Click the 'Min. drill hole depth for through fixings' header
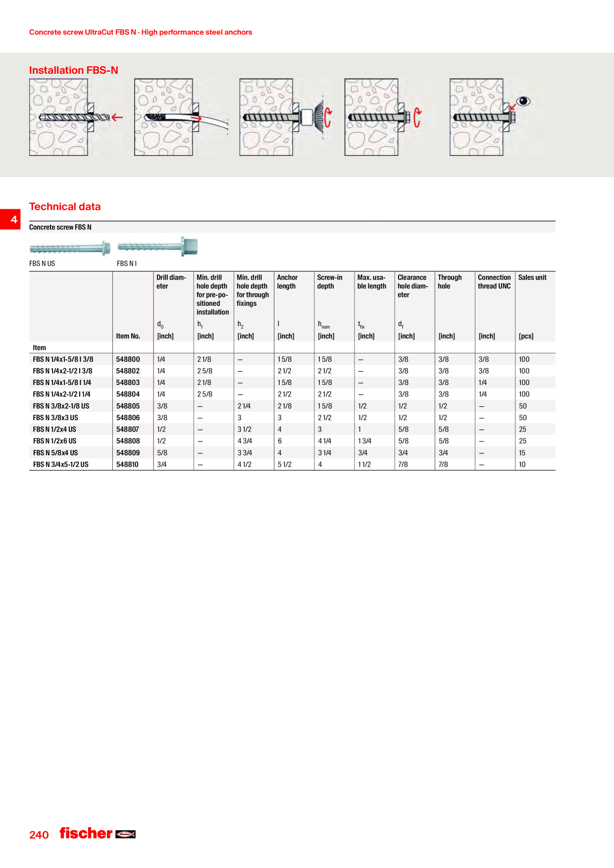This screenshot has width=614, height=868. tap(253, 290)
